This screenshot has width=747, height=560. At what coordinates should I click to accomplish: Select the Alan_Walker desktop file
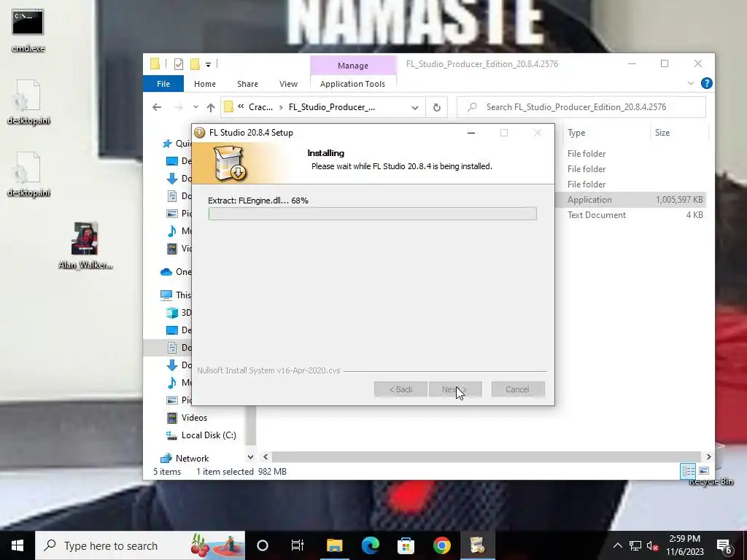coord(85,245)
